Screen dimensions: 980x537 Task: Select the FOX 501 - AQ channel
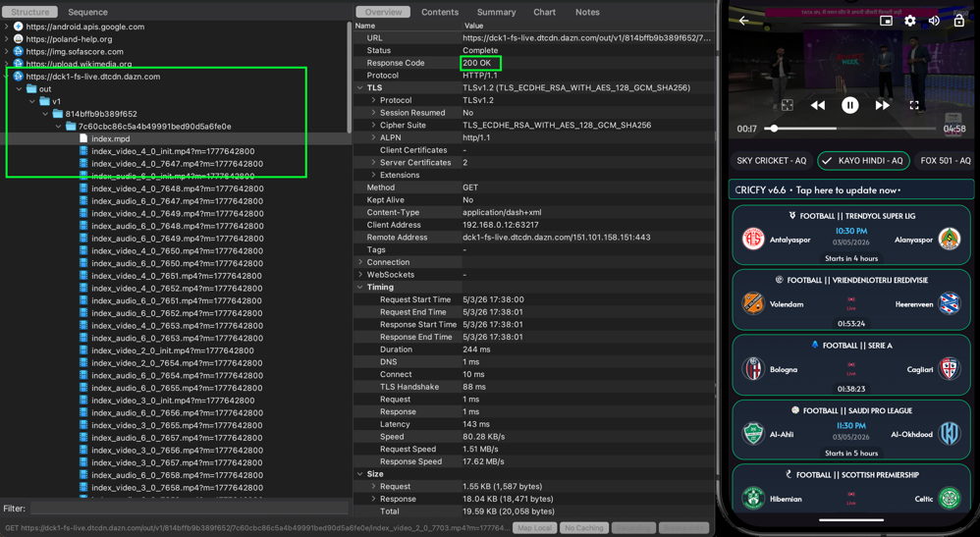945,161
